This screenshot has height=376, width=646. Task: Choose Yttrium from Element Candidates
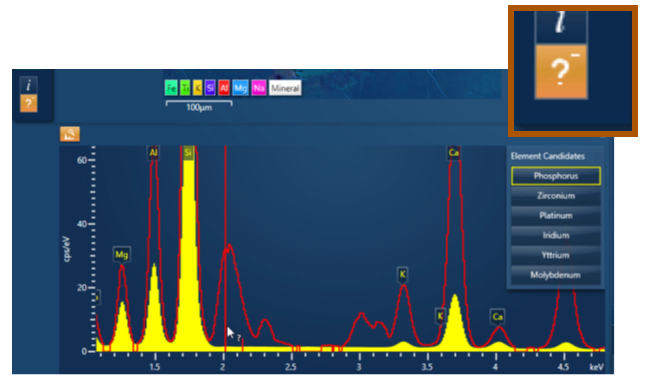tap(556, 255)
